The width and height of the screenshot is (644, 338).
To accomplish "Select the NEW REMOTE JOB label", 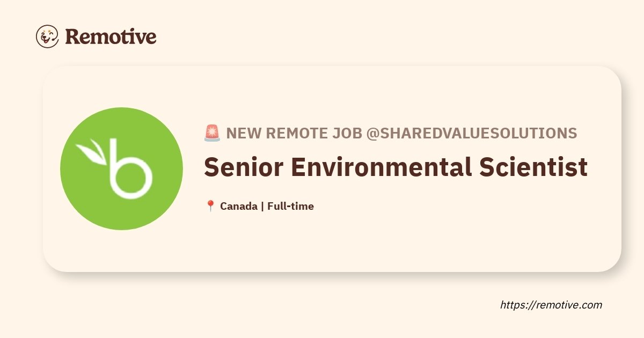I will tap(294, 133).
